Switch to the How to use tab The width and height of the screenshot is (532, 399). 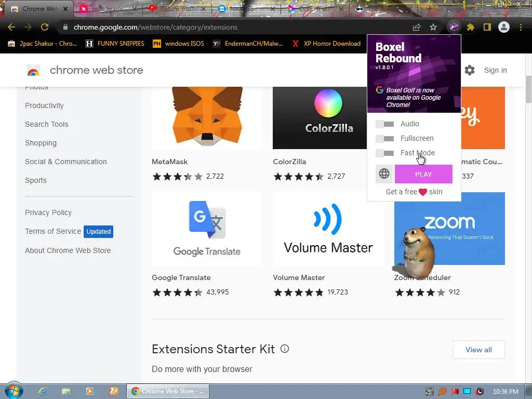(107, 9)
